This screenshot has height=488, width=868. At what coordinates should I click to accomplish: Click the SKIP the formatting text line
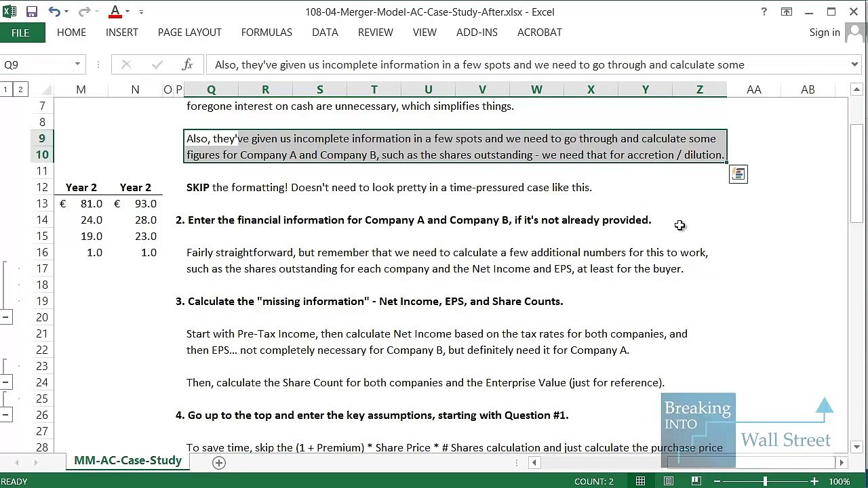click(x=389, y=187)
